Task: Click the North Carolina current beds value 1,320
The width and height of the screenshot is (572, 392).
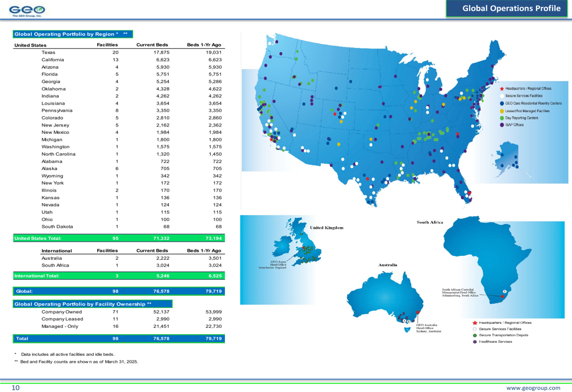Action: 162,154
